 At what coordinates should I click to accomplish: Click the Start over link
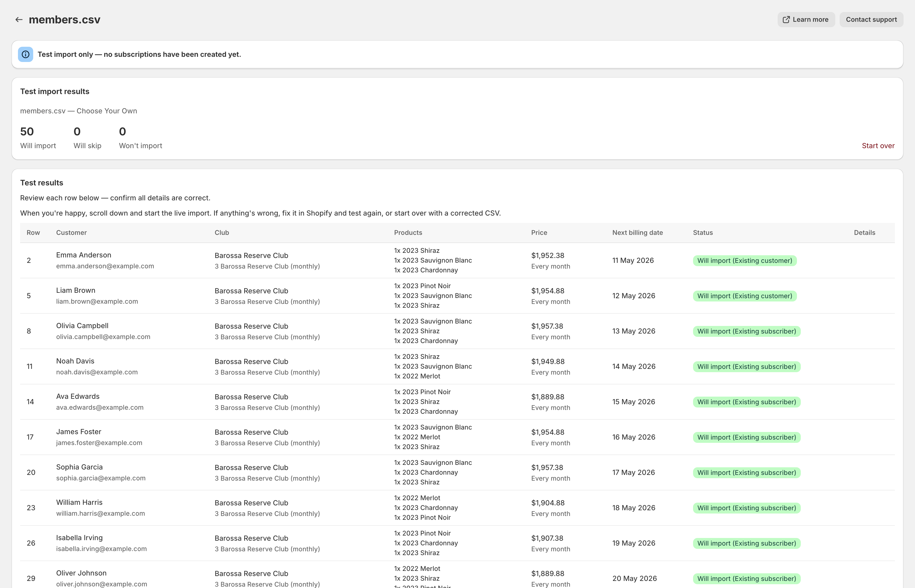click(x=878, y=145)
